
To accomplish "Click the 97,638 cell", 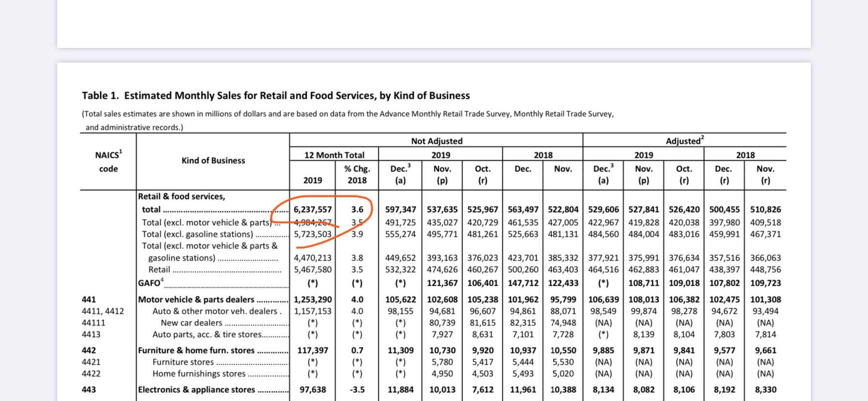I will (313, 389).
